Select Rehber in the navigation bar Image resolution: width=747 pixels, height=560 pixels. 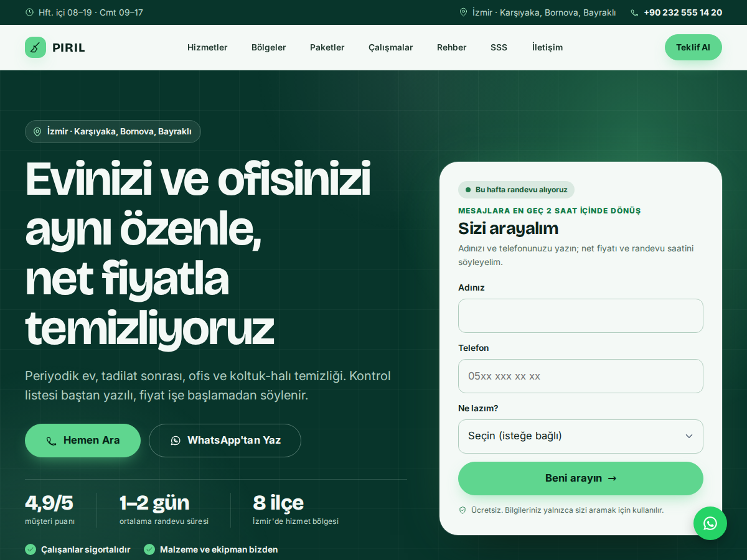(x=452, y=47)
